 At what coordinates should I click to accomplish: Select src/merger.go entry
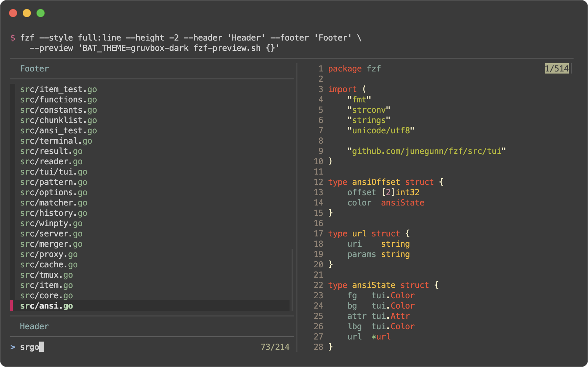[x=51, y=244]
